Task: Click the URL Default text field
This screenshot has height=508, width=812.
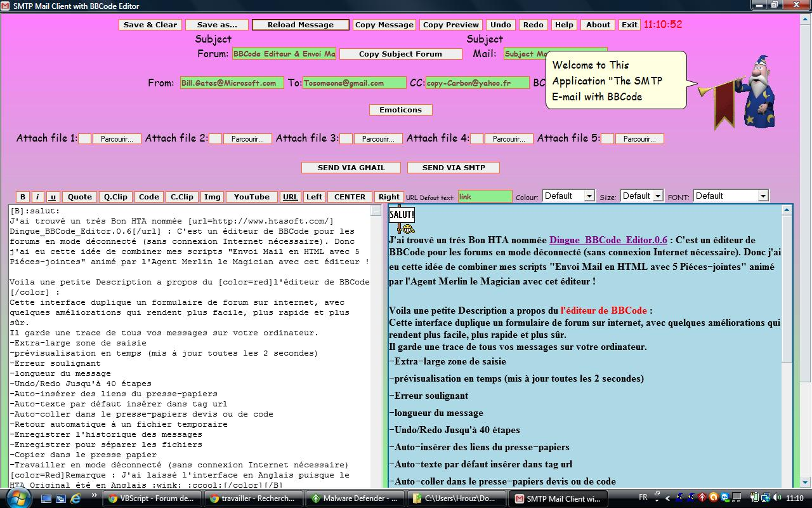Action: point(485,197)
